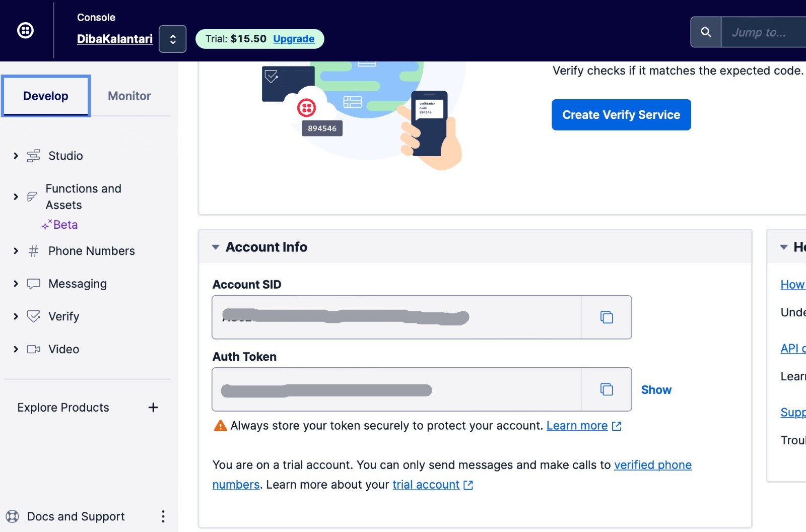
Task: Open the three-dot menu near Docs and Support
Action: click(163, 516)
